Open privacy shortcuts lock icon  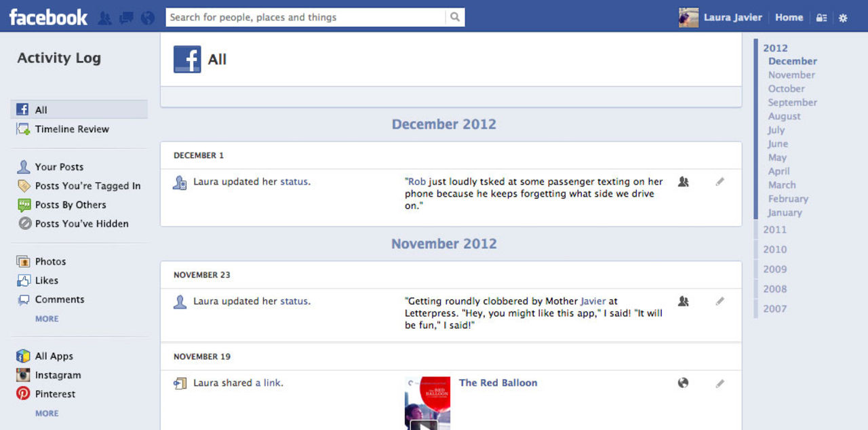(x=821, y=18)
